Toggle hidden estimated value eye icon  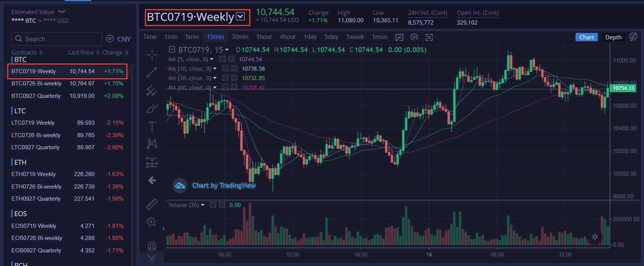click(x=62, y=12)
